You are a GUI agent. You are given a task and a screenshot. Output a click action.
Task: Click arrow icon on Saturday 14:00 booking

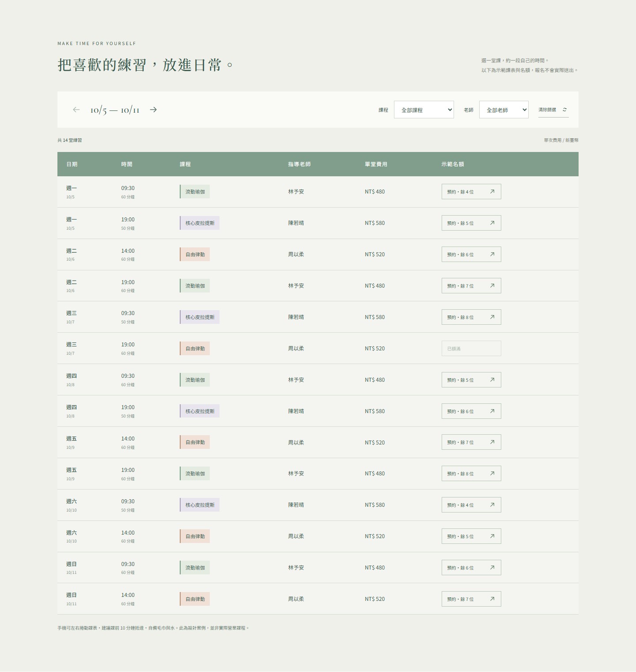tap(492, 536)
